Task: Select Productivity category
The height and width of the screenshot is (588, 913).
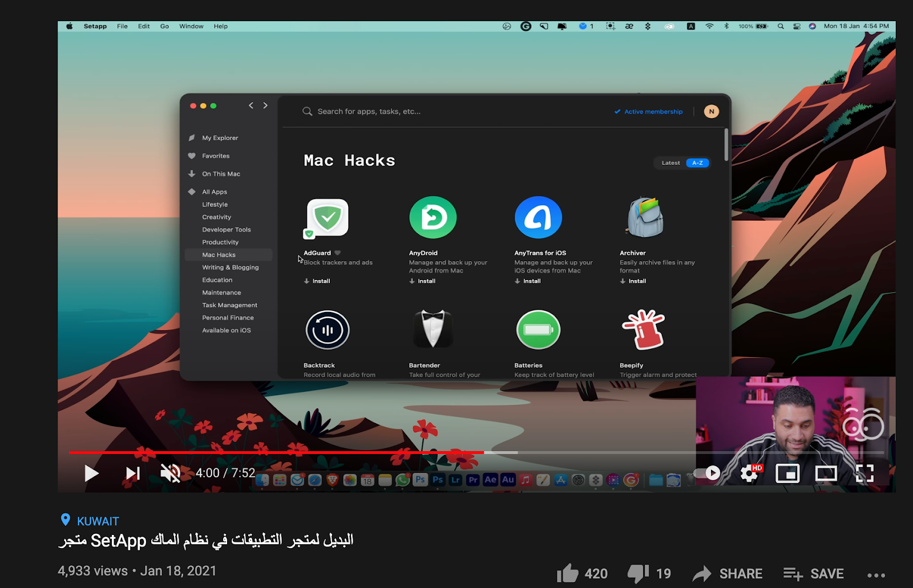Action: (220, 242)
